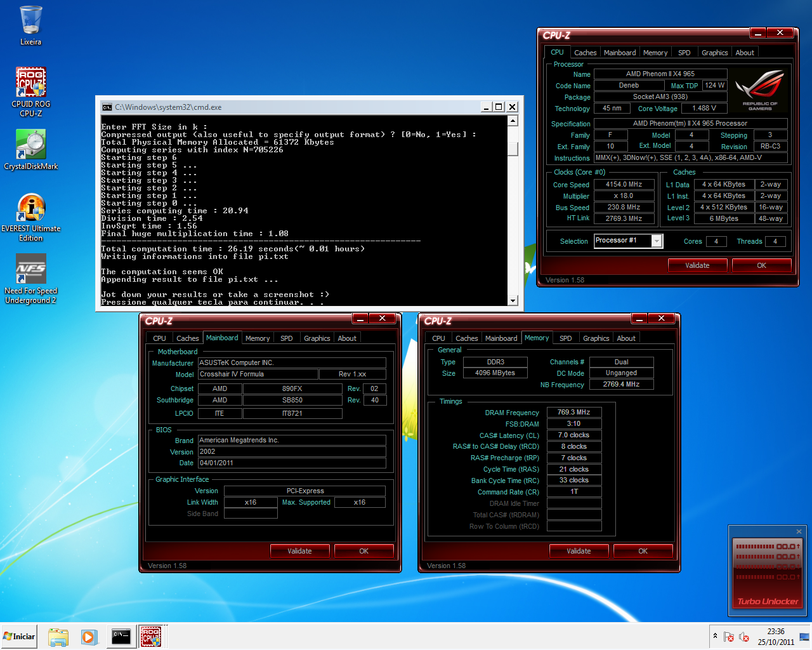Select Graphics tab in Memory window

point(596,338)
